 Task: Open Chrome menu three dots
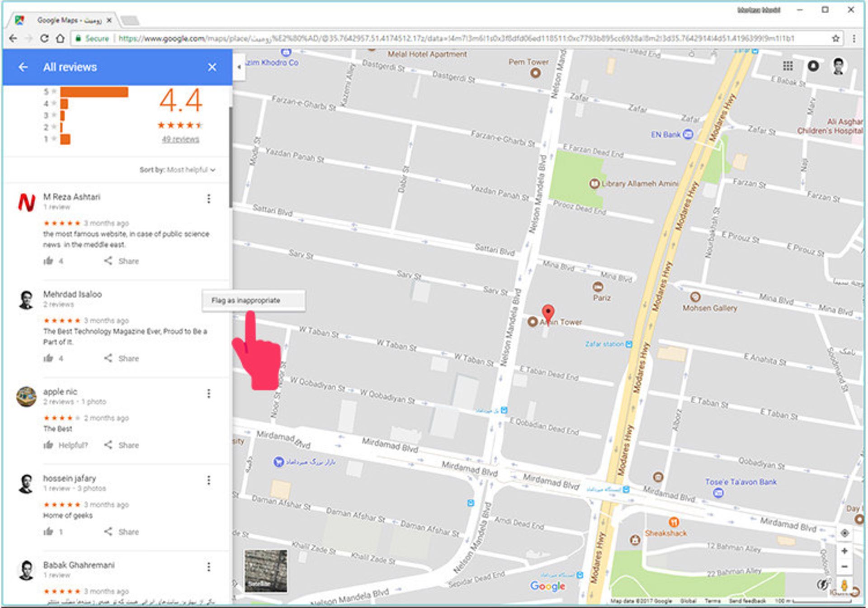(854, 38)
